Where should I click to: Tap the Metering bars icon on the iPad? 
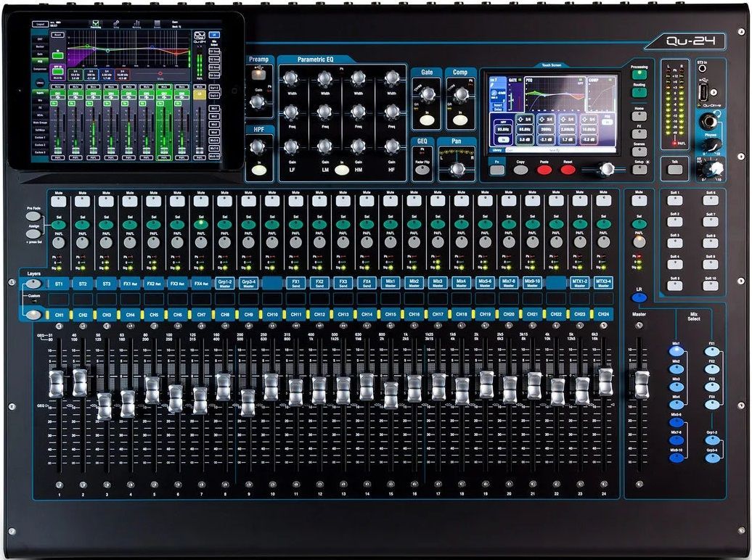click(x=136, y=24)
